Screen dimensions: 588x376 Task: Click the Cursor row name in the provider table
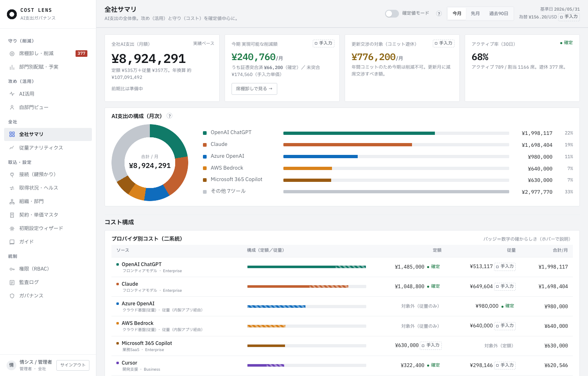click(129, 363)
